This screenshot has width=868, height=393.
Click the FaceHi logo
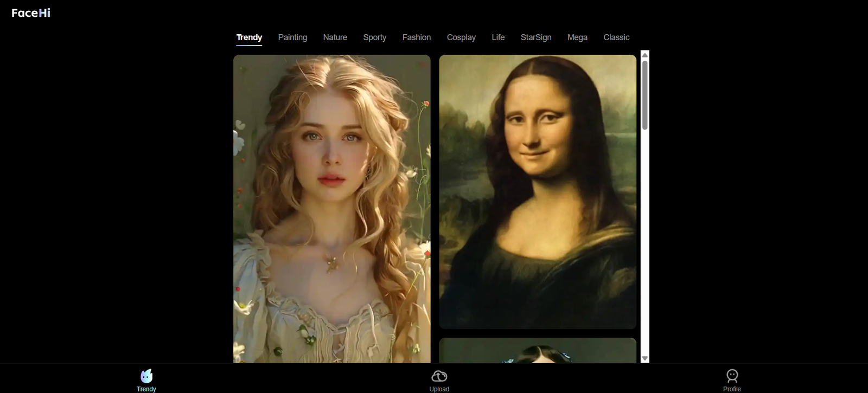click(x=31, y=13)
